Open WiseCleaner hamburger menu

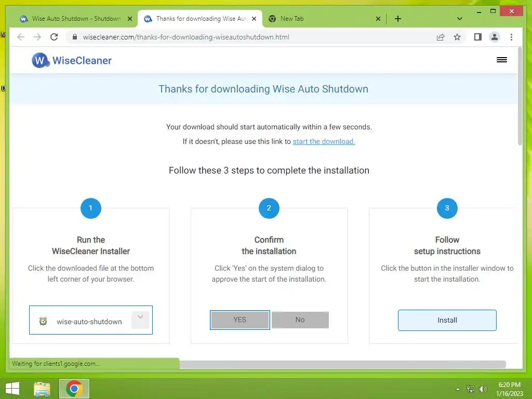(502, 60)
